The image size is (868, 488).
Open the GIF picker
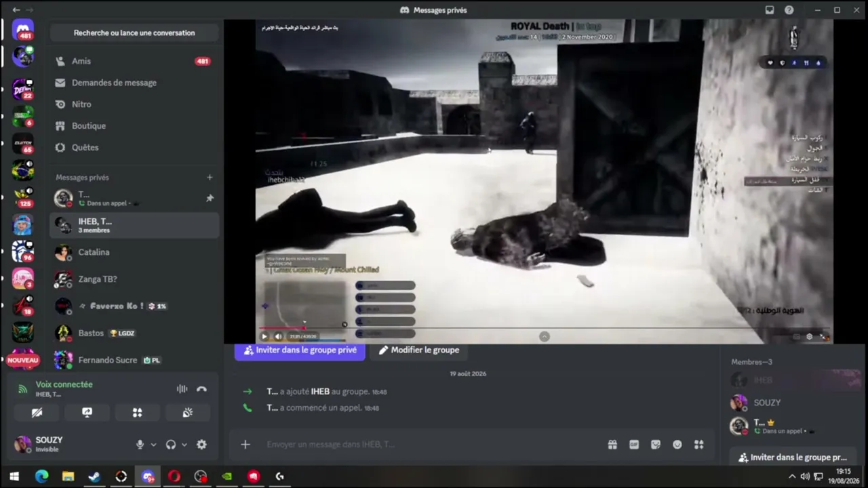point(634,445)
